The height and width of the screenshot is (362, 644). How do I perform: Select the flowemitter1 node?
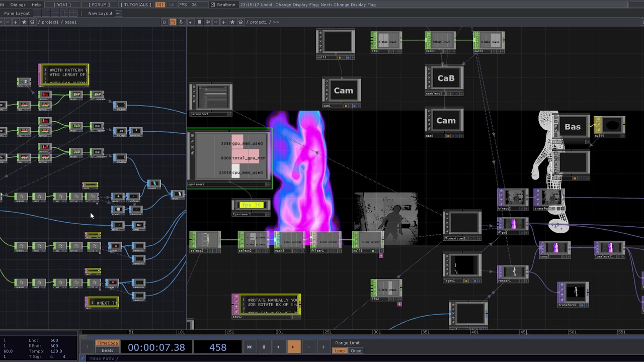[x=462, y=225]
